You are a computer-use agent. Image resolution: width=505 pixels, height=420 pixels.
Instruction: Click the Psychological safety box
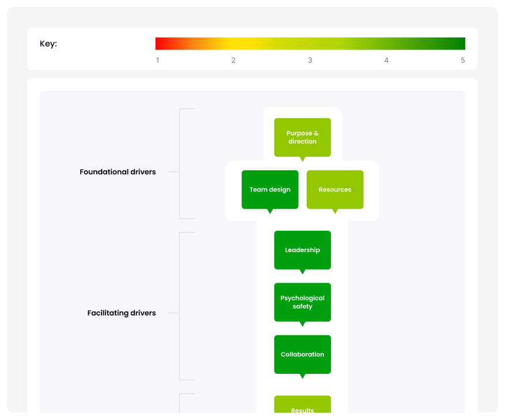click(x=302, y=302)
